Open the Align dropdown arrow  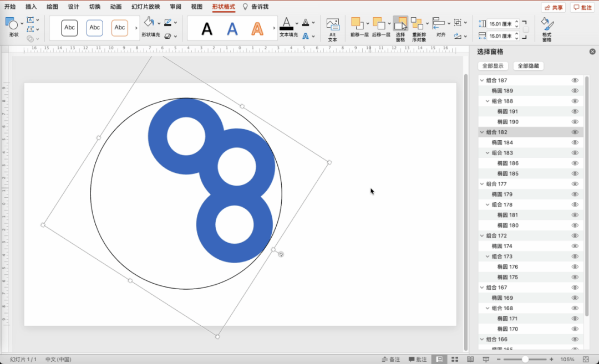tap(449, 23)
